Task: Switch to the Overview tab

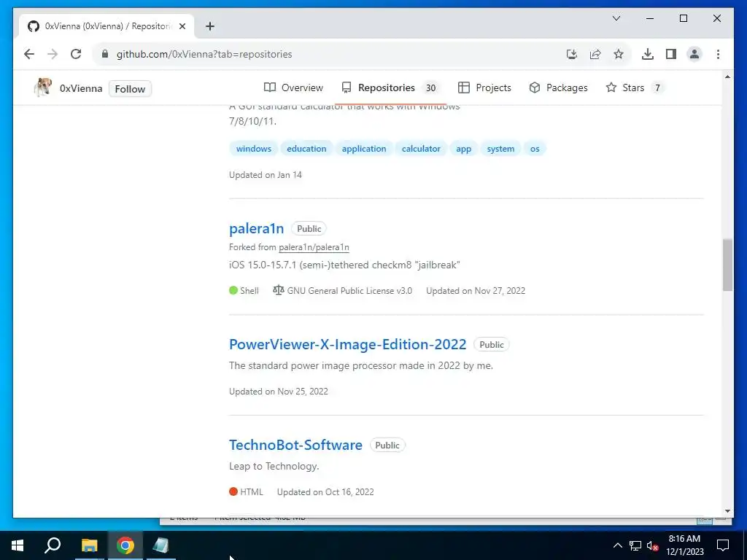Action: click(x=293, y=87)
